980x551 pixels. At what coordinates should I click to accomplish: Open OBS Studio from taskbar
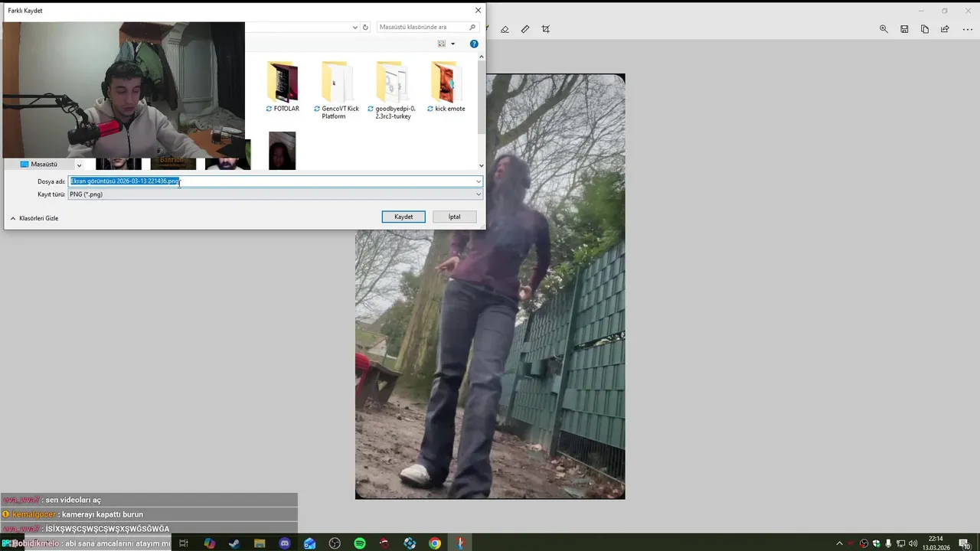(x=335, y=543)
